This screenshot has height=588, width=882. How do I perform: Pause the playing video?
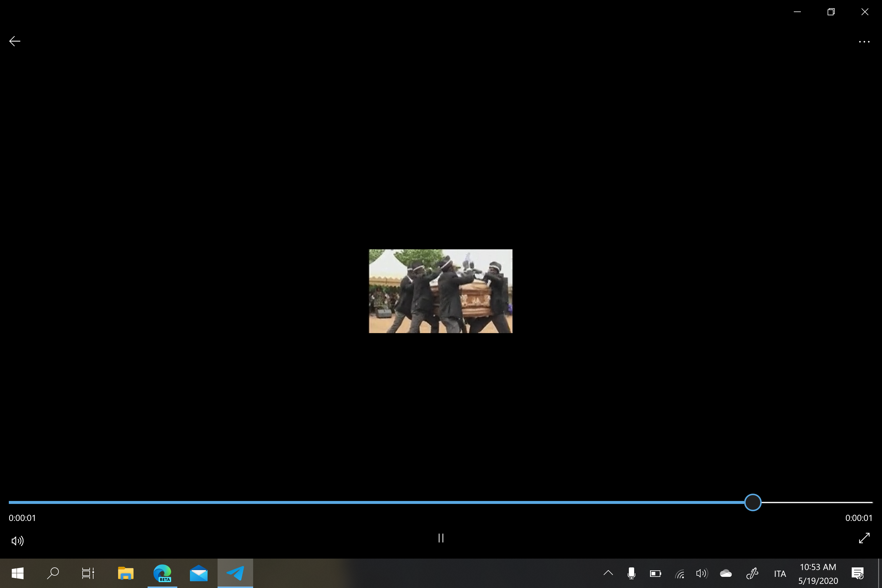click(441, 538)
